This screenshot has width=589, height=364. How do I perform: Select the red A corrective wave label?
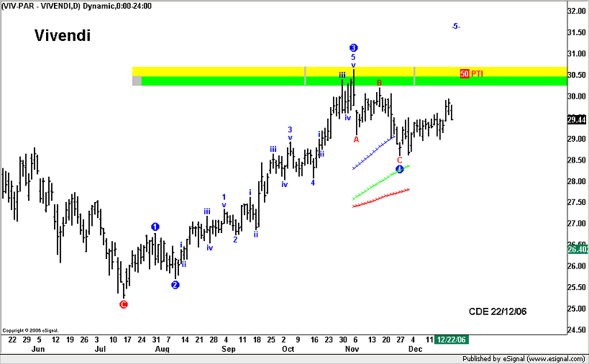pos(356,140)
